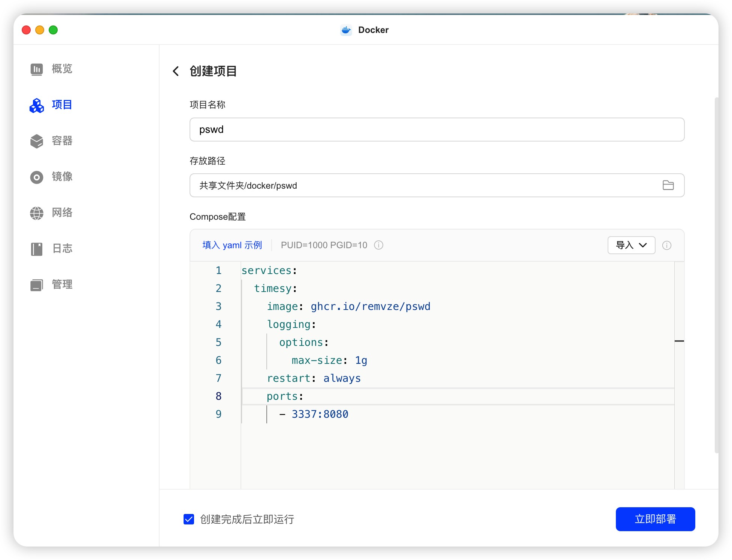Screen dimensions: 732x560
Task: Select the 日志 sidebar menu label
Action: coord(62,249)
